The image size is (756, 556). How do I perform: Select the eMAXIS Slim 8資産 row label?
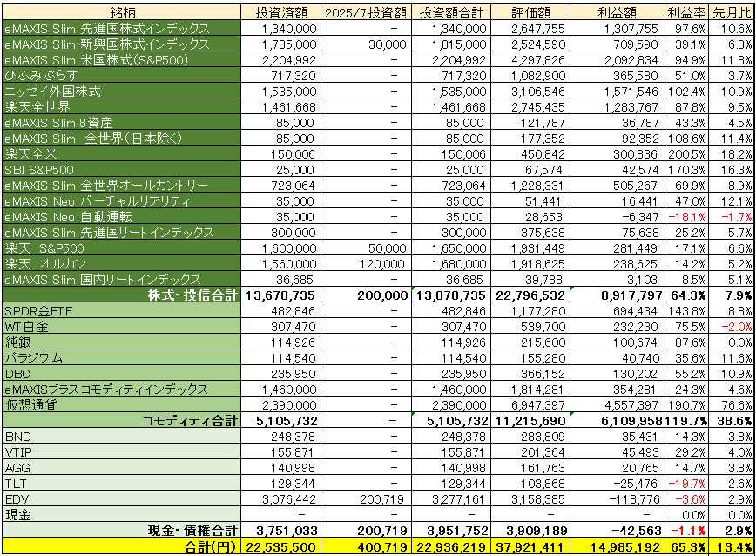click(x=122, y=123)
